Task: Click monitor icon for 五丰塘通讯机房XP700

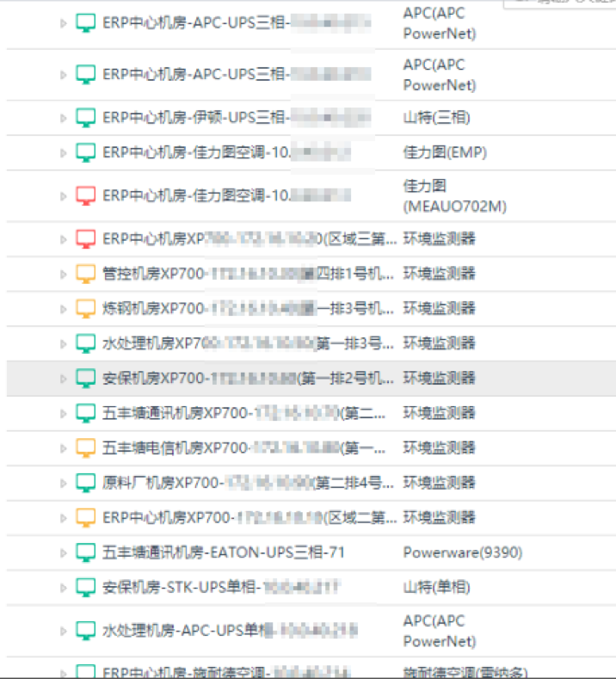Action: coord(86,414)
